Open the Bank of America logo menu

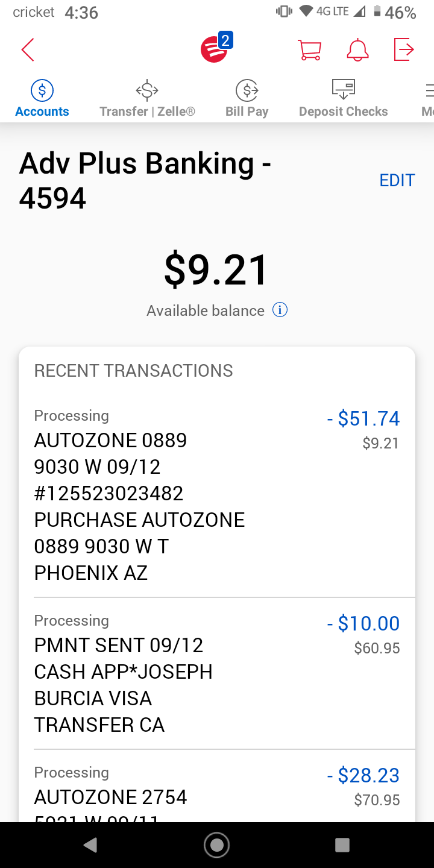coord(215,49)
